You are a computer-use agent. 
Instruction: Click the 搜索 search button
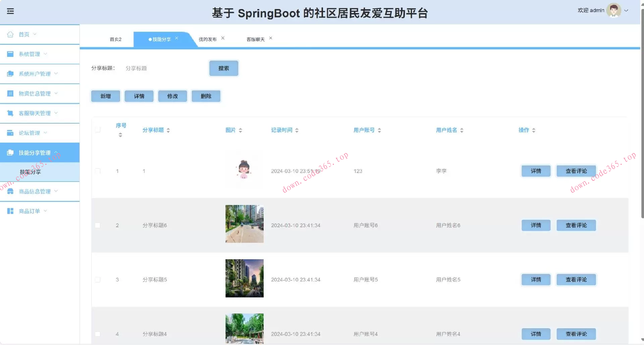tap(224, 68)
